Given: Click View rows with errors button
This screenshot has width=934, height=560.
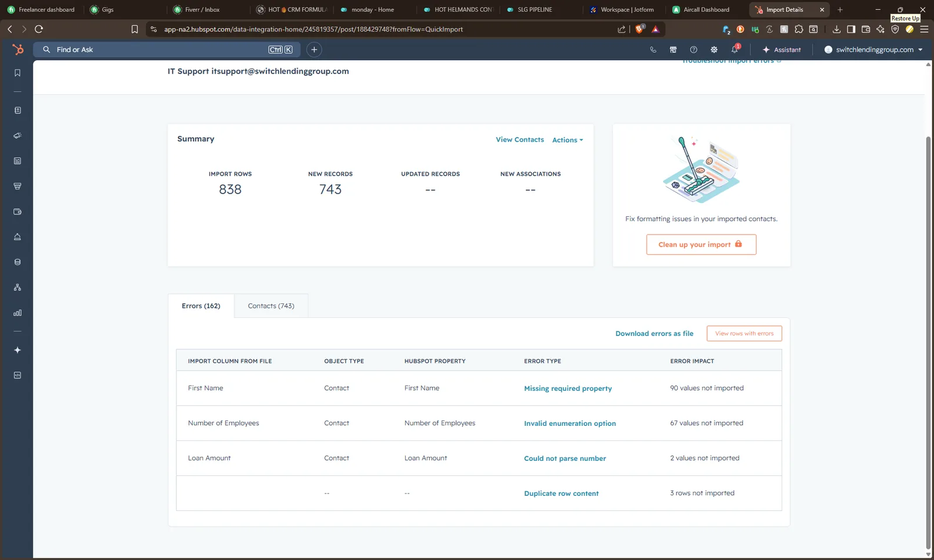Looking at the screenshot, I should (x=744, y=334).
